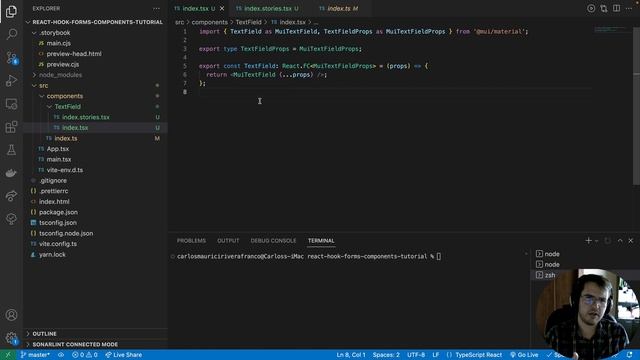
Task: Collapse the .storybook folder
Action: click(x=95, y=33)
